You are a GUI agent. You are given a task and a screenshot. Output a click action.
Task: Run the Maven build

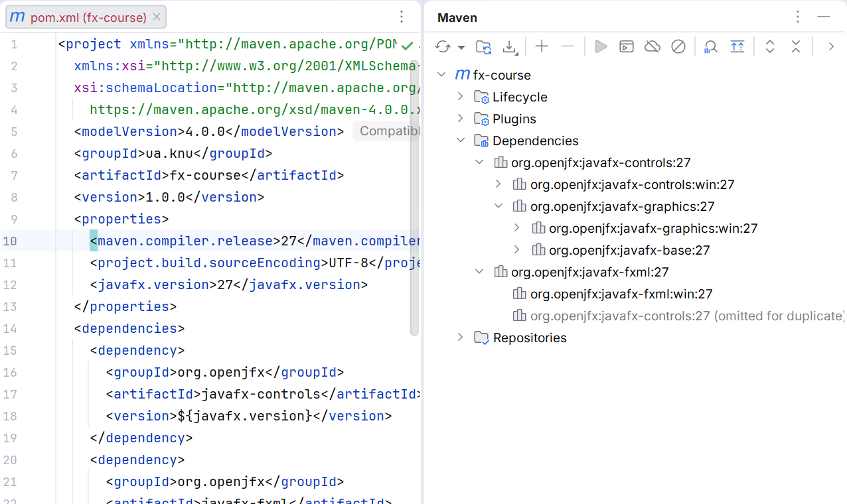[x=601, y=46]
